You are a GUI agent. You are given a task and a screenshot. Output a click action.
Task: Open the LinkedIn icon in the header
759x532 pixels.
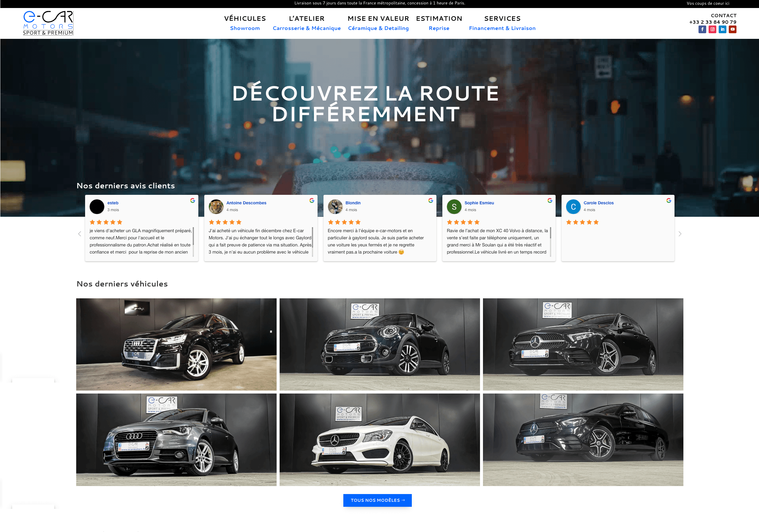723,29
